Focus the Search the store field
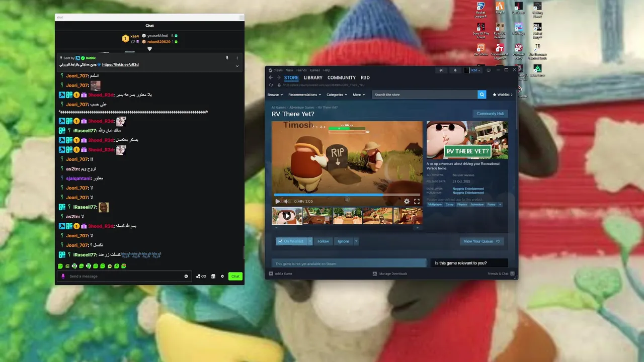 tap(425, 95)
